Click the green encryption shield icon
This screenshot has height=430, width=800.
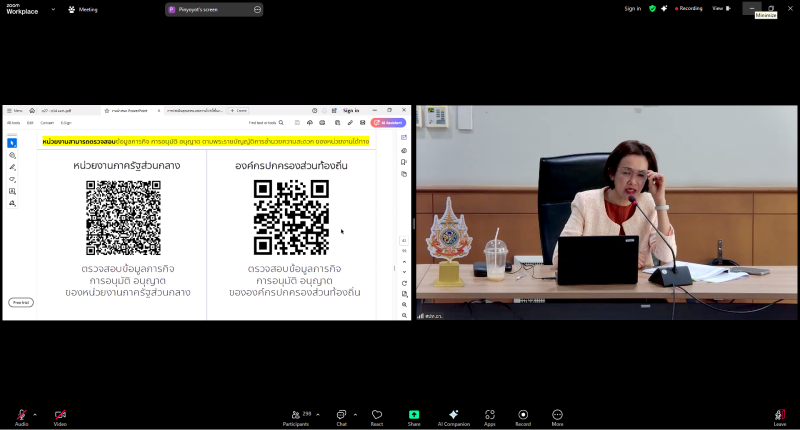tap(653, 8)
